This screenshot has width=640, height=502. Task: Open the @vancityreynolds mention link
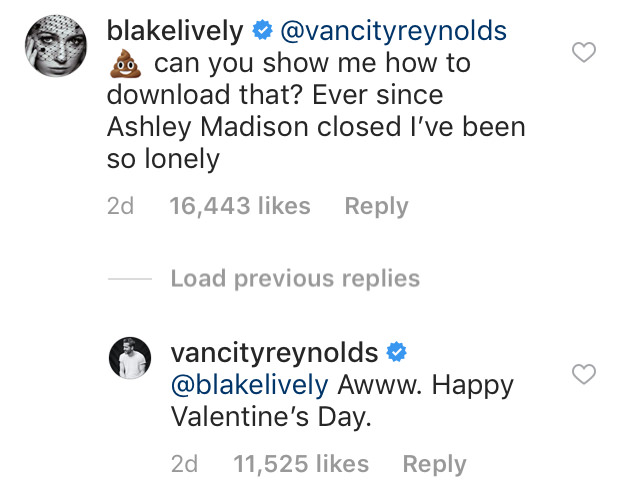pos(393,31)
